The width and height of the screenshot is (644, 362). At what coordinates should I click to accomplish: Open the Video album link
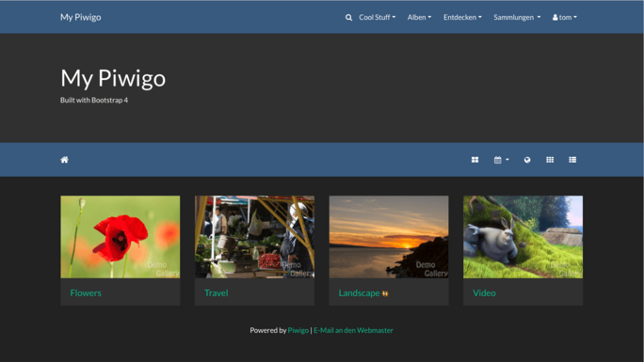[484, 292]
